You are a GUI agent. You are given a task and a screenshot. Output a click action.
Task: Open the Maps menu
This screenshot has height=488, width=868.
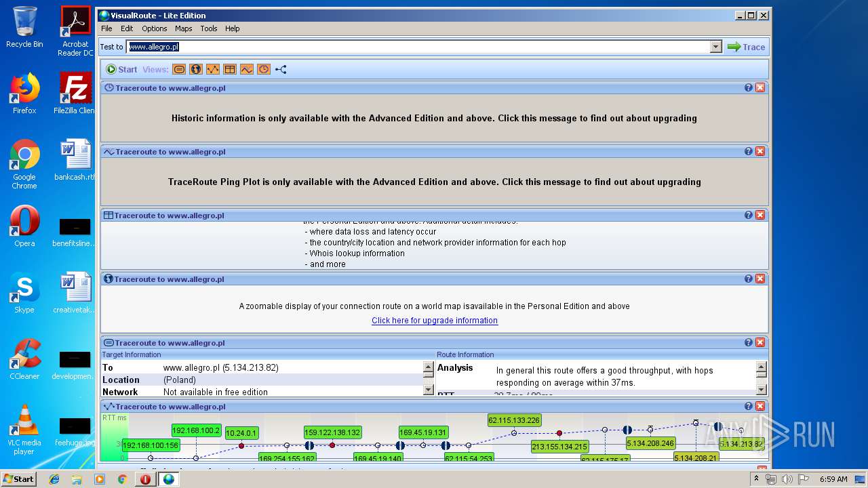(x=184, y=28)
